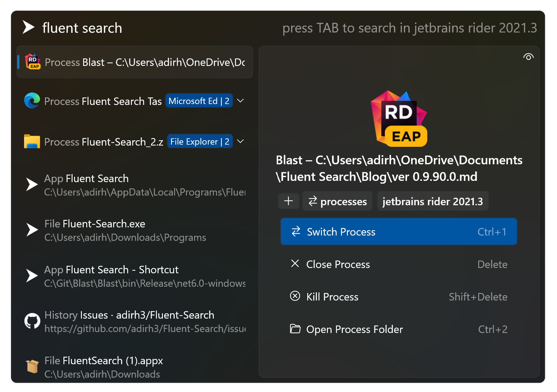This screenshot has width=557, height=392.
Task: Click the 'Microsoft Ed | 2' tag
Action: click(x=199, y=101)
